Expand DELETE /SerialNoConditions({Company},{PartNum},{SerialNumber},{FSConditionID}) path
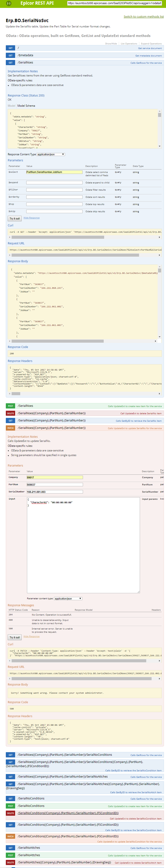Screen dimensions: 166x868 point(68,813)
